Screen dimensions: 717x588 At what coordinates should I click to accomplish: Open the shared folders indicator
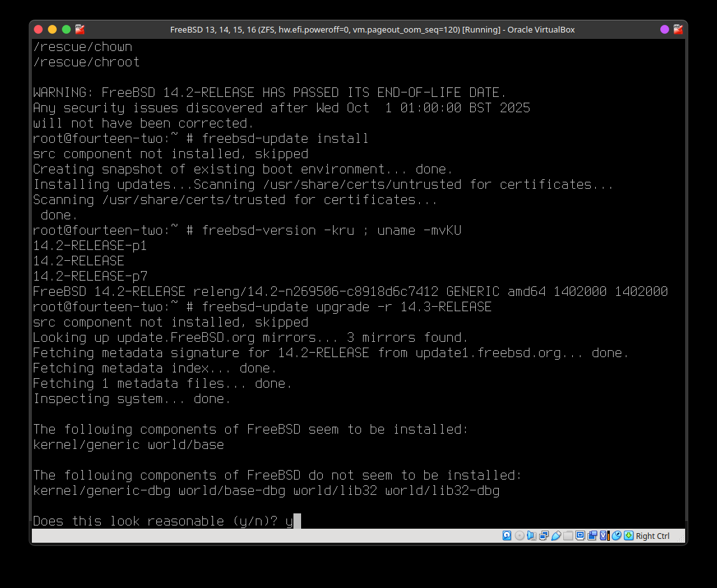click(x=568, y=536)
